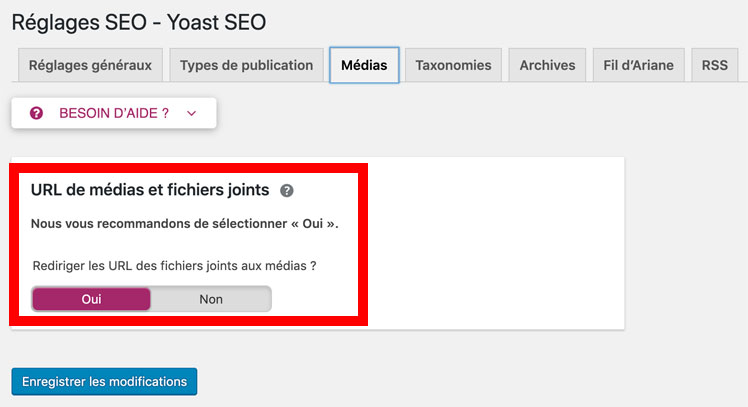748x407 pixels.
Task: Set redirect toggle to Oui
Action: [x=91, y=299]
